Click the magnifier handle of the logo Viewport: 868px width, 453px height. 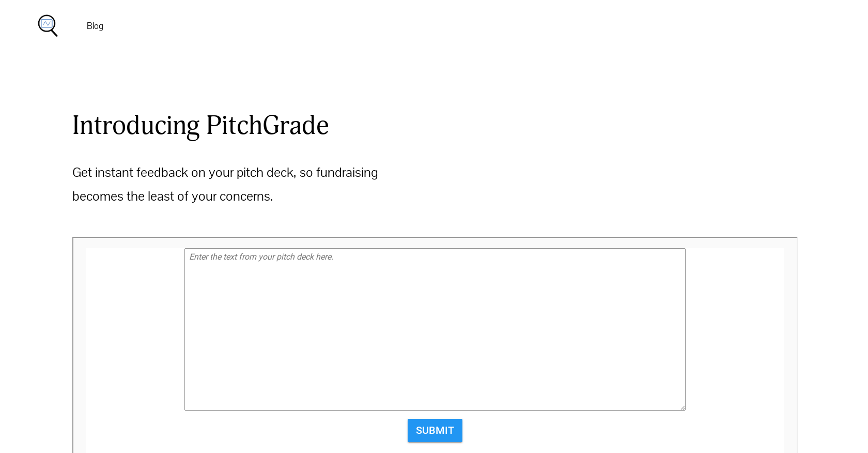click(54, 33)
